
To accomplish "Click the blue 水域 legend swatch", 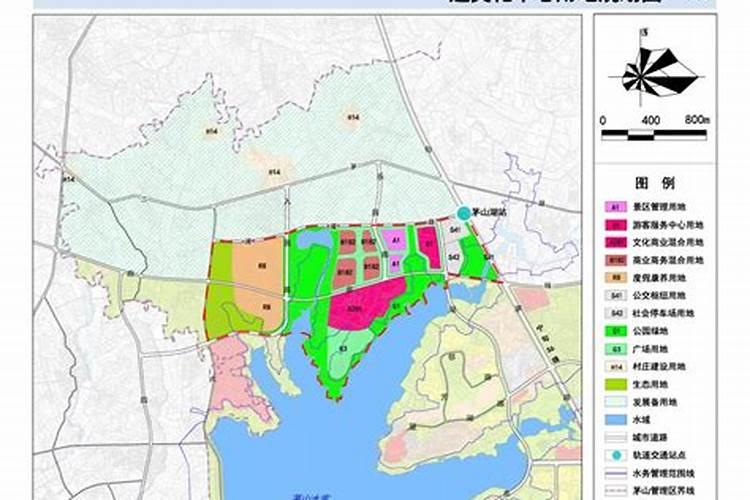I will click(616, 420).
